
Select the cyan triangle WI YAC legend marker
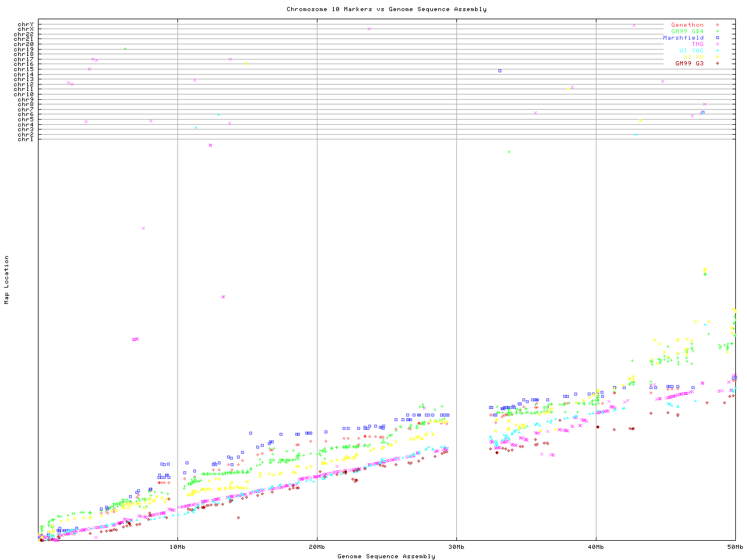717,51
